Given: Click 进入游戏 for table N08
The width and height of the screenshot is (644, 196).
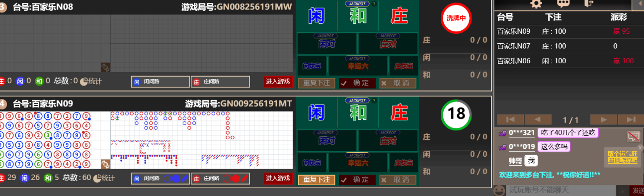Looking at the screenshot, I should click(278, 81).
